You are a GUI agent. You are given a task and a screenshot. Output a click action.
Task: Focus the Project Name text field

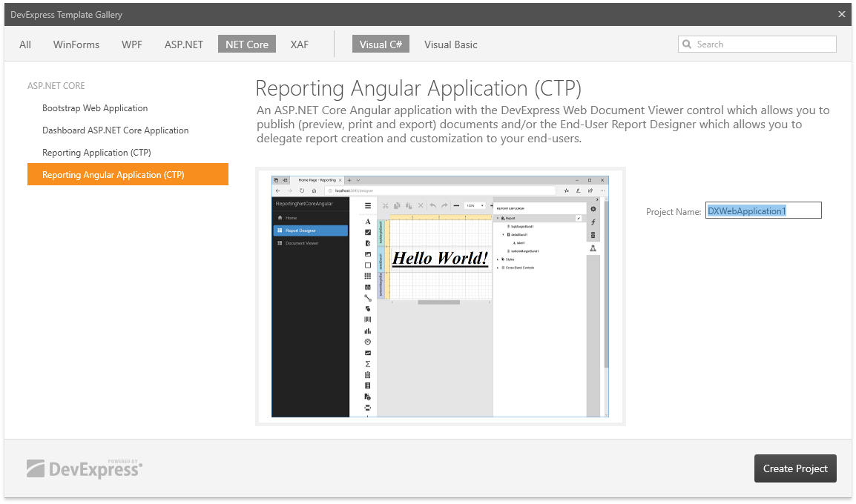point(763,211)
